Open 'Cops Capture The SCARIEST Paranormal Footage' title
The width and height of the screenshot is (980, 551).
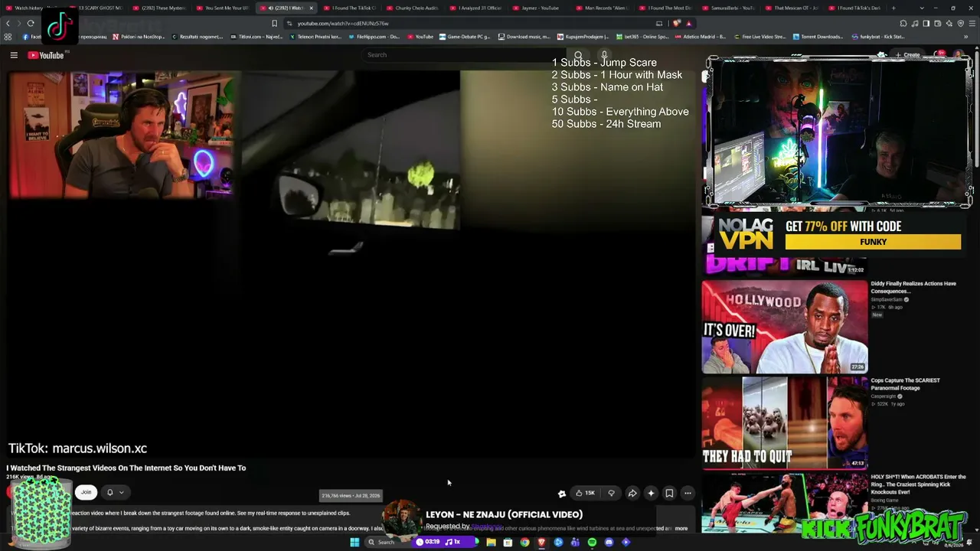pyautogui.click(x=905, y=383)
